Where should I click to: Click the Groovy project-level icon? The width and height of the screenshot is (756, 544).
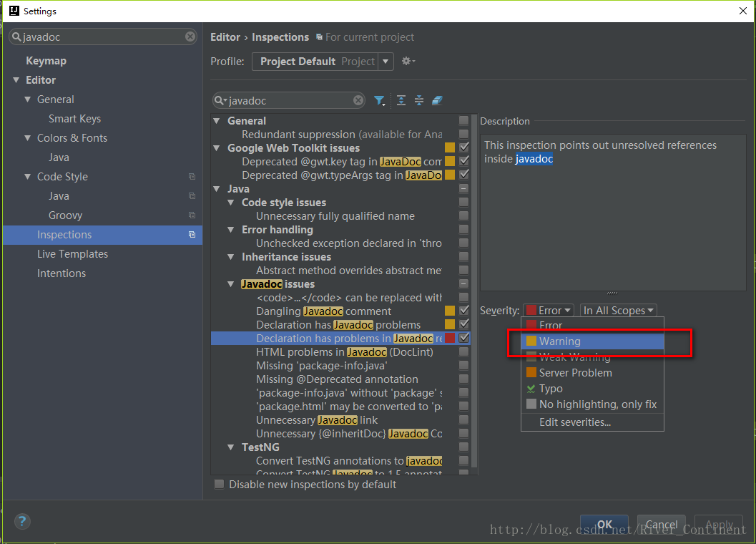(192, 215)
